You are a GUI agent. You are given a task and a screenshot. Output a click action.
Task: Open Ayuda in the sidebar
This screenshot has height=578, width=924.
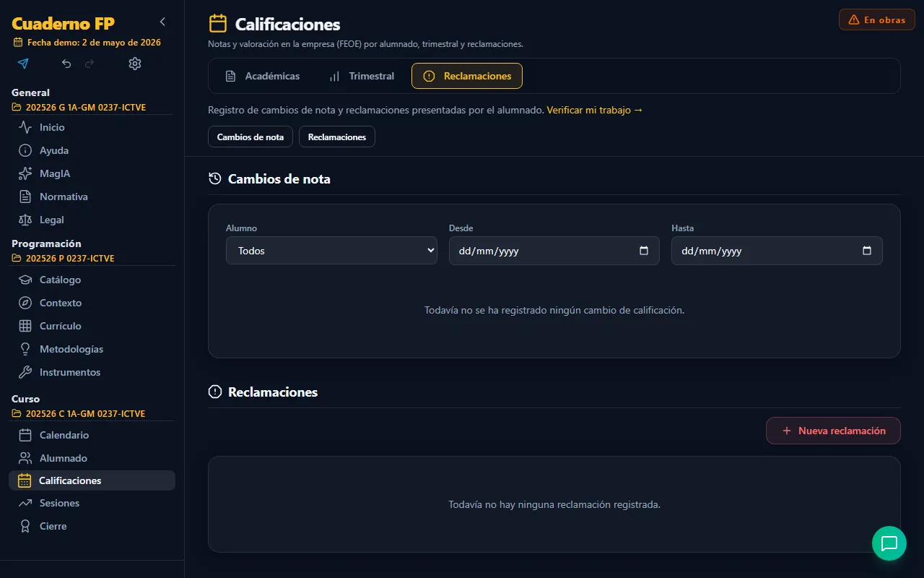[x=92, y=150]
